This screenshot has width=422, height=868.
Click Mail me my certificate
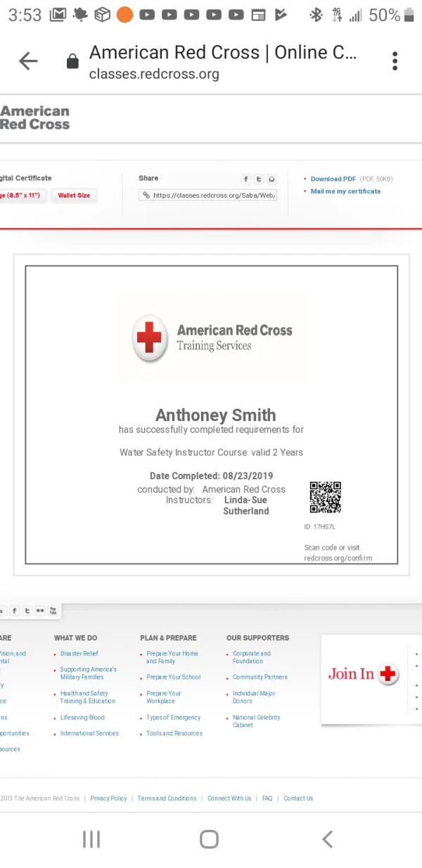pyautogui.click(x=345, y=191)
